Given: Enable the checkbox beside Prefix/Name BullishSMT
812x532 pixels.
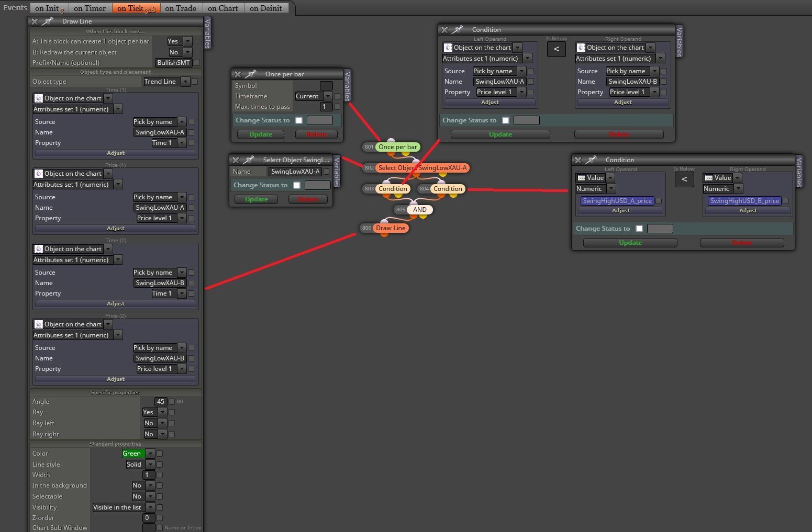Looking at the screenshot, I should pos(197,63).
